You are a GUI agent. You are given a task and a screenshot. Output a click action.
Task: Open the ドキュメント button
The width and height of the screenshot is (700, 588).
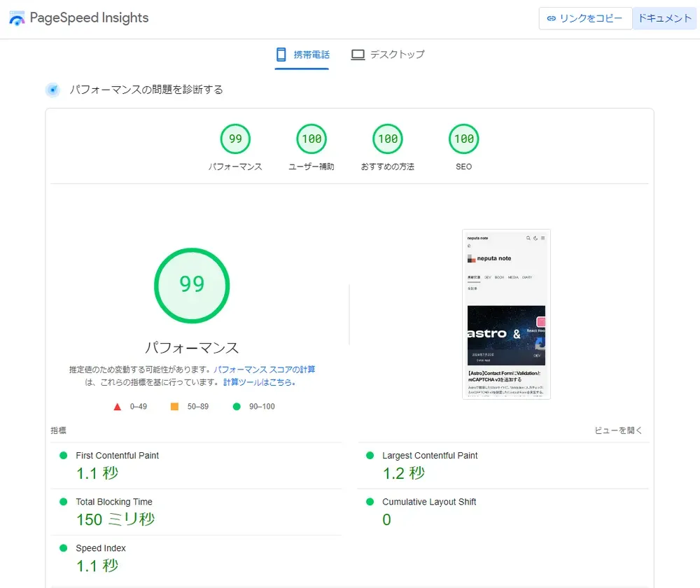[664, 19]
